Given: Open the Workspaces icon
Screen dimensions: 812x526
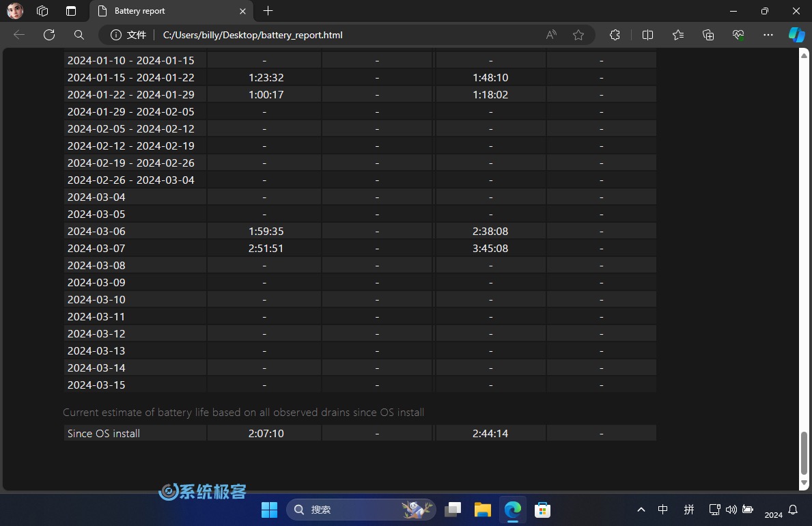Looking at the screenshot, I should (x=42, y=11).
